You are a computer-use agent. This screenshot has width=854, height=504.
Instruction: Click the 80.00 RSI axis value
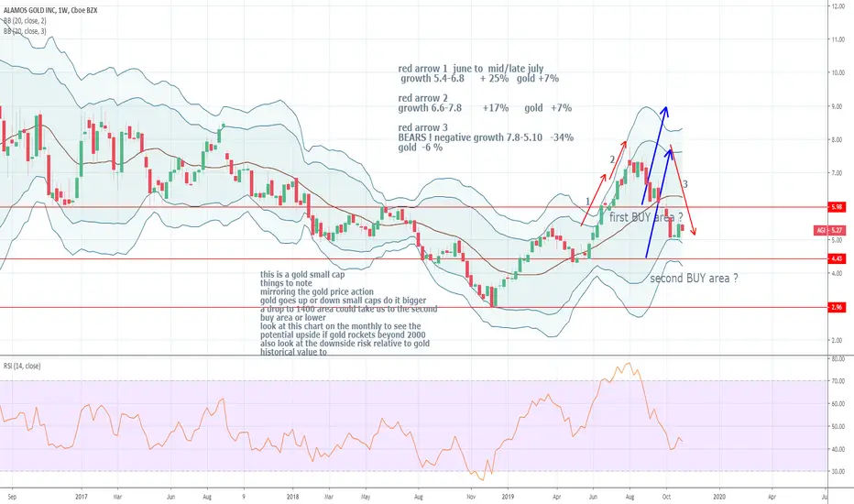click(838, 359)
